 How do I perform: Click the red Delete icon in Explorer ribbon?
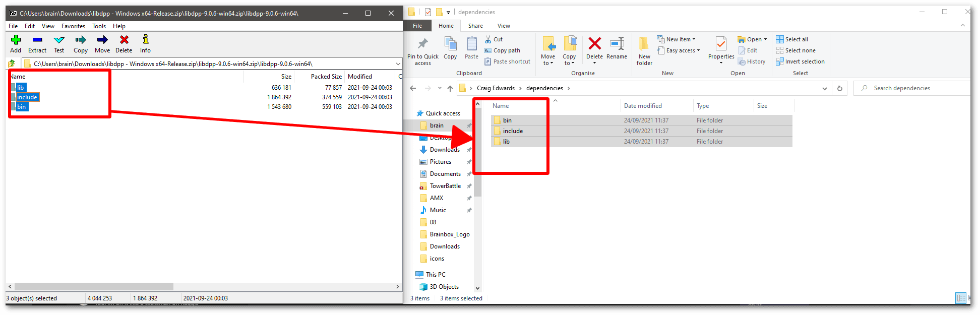594,44
